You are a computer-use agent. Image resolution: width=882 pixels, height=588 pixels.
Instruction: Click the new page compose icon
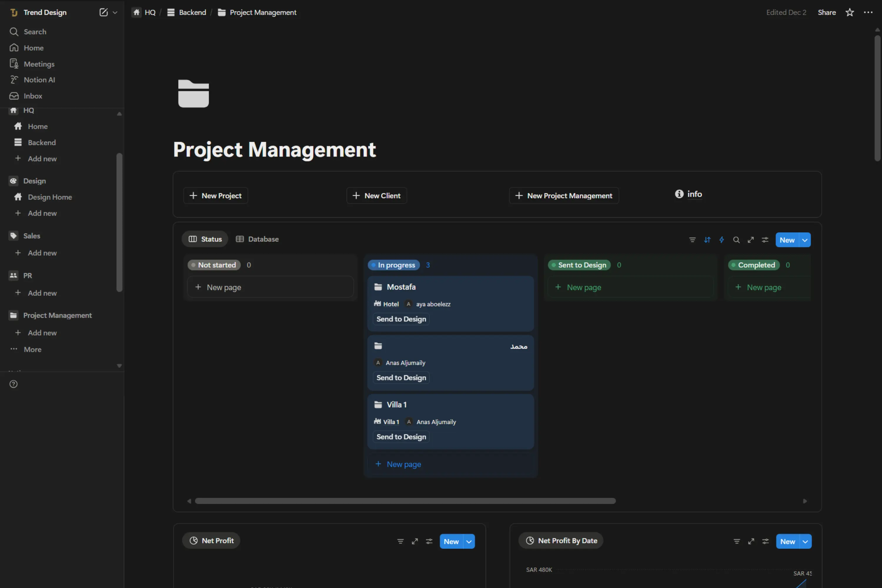(103, 12)
